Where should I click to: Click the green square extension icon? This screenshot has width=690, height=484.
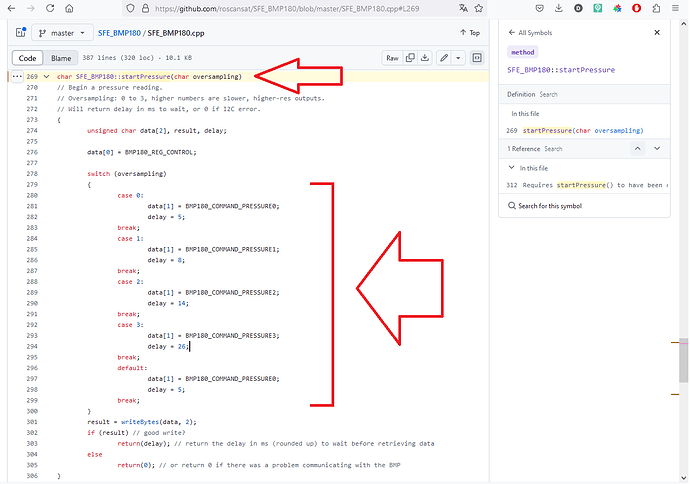598,8
